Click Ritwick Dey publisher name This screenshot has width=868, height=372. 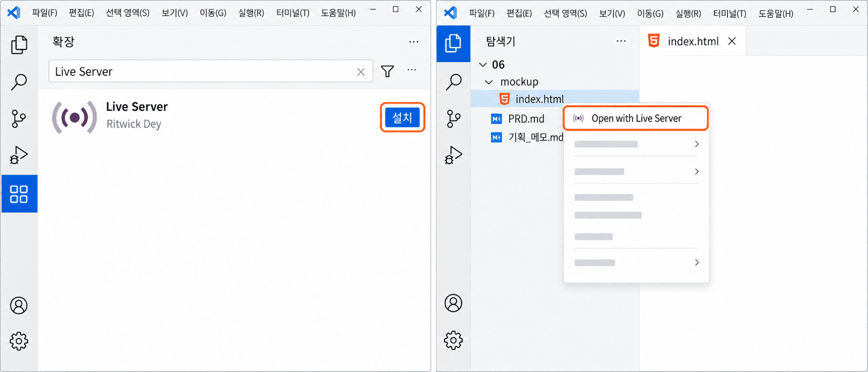point(133,124)
